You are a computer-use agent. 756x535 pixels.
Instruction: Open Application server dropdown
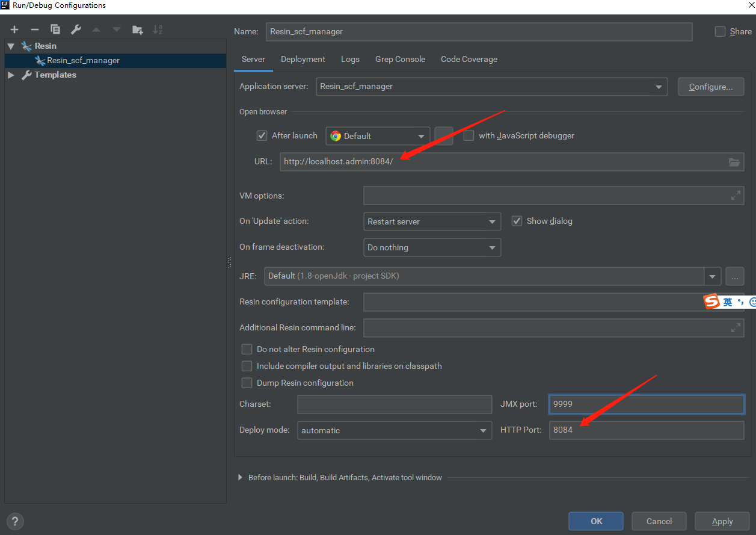tap(491, 87)
